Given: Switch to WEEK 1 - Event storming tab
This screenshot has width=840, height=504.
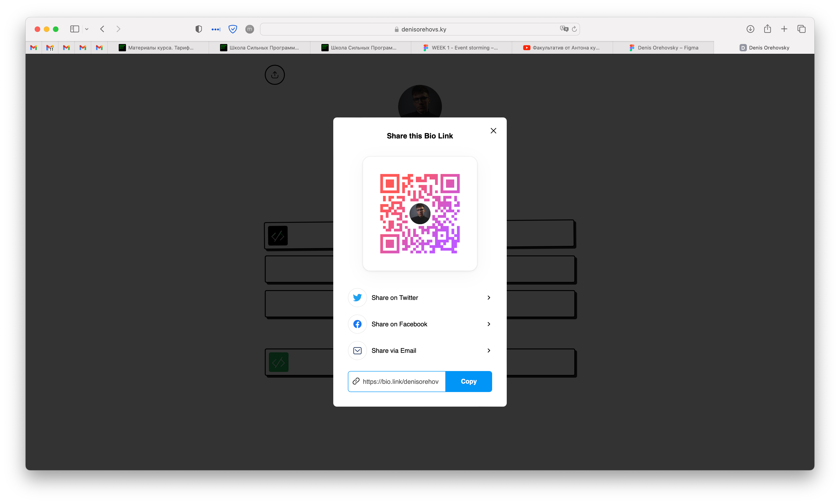Looking at the screenshot, I should (x=462, y=47).
